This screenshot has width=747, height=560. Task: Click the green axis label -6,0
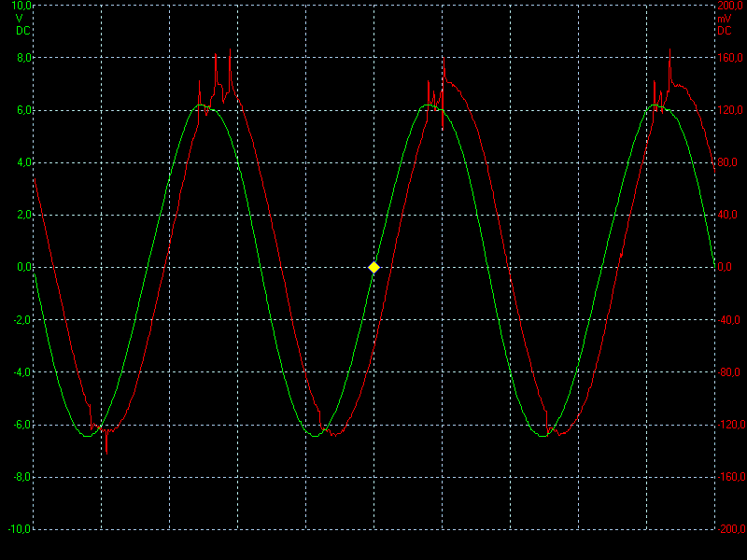22,425
